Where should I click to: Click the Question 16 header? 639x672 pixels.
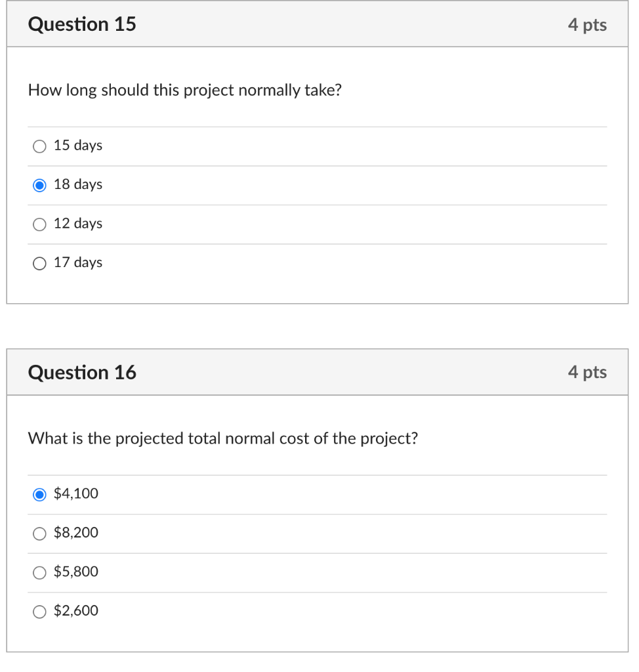coord(82,371)
